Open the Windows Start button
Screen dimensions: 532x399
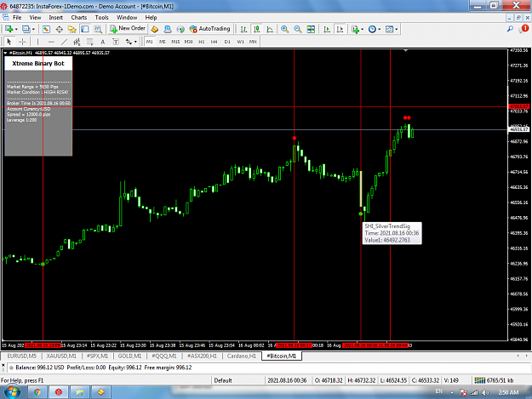click(x=12, y=392)
